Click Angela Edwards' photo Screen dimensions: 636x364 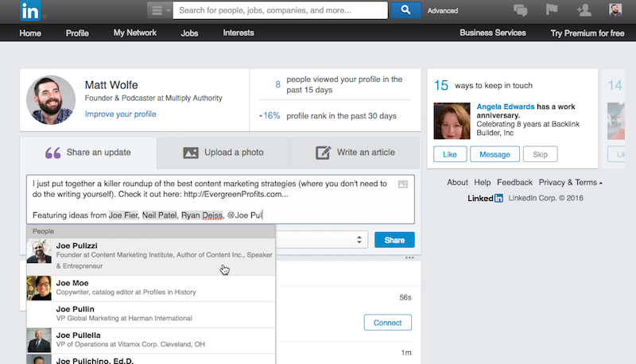[452, 121]
